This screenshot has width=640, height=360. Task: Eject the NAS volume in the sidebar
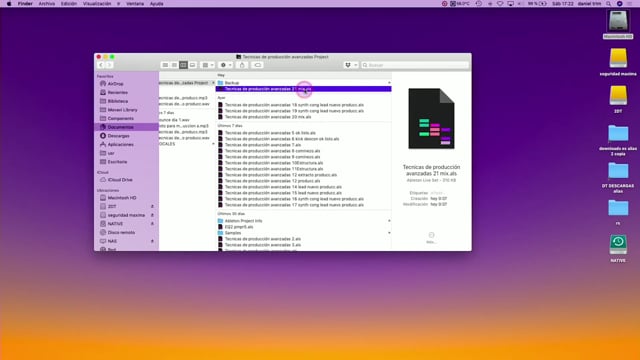pyautogui.click(x=152, y=241)
